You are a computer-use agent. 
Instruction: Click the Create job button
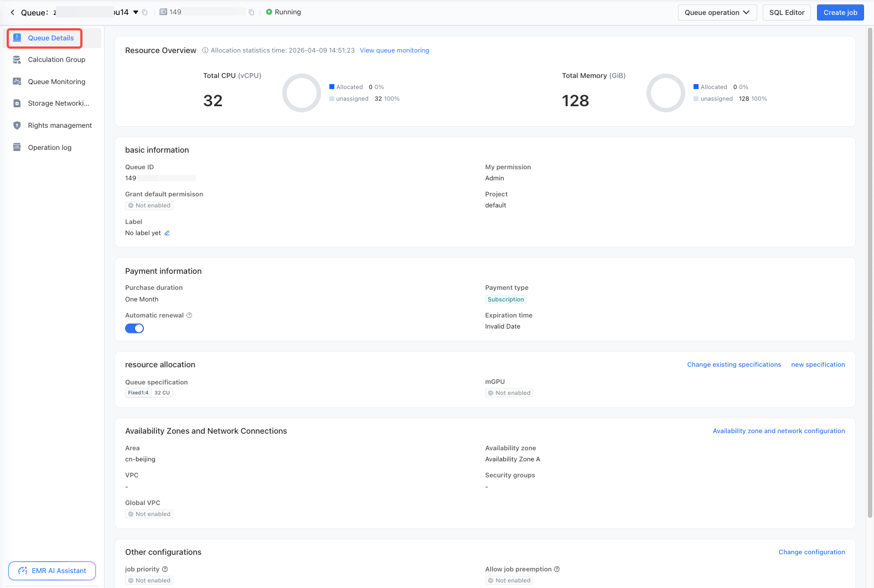click(840, 13)
